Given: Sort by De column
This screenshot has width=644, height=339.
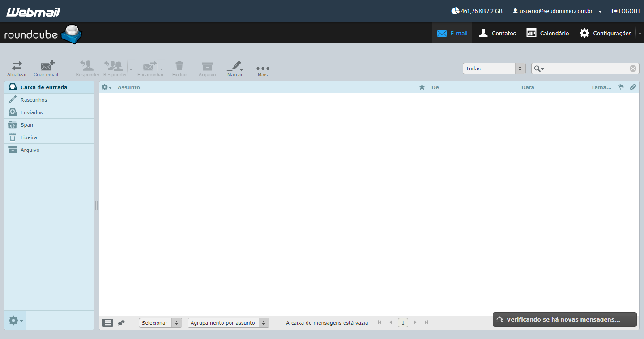Looking at the screenshot, I should point(435,87).
